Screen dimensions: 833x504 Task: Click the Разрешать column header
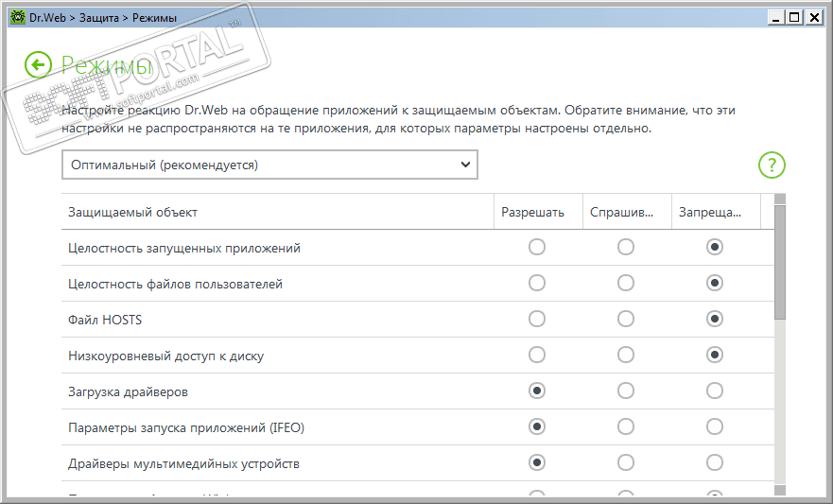[538, 212]
